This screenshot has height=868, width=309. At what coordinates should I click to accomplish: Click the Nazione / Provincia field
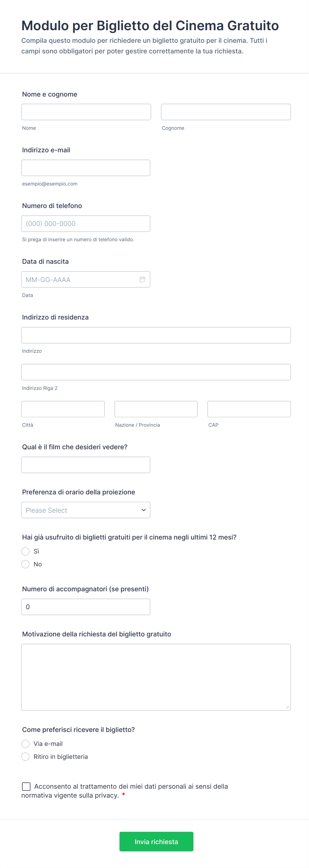(156, 409)
